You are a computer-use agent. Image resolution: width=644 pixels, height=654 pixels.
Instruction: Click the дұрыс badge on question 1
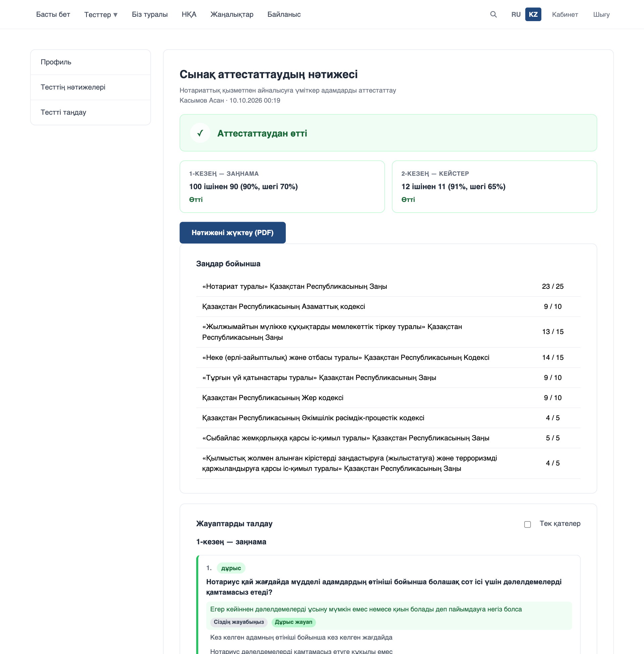[231, 568]
